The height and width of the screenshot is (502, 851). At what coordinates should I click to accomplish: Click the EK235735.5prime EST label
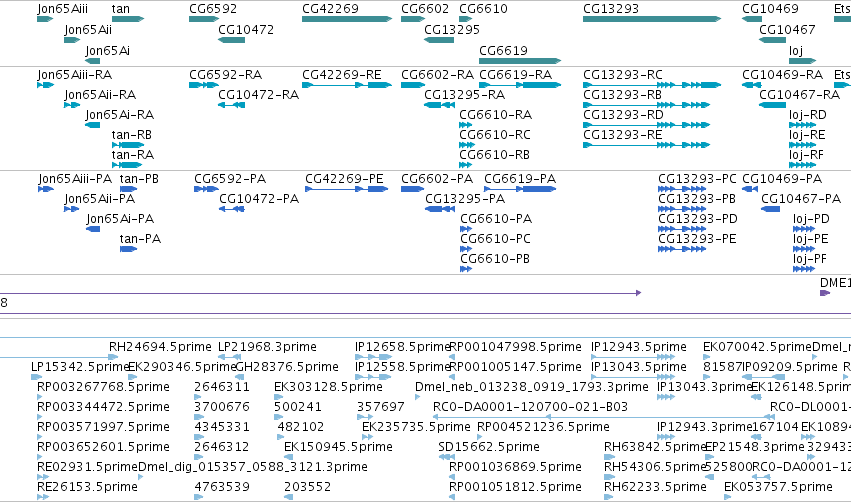tap(416, 427)
